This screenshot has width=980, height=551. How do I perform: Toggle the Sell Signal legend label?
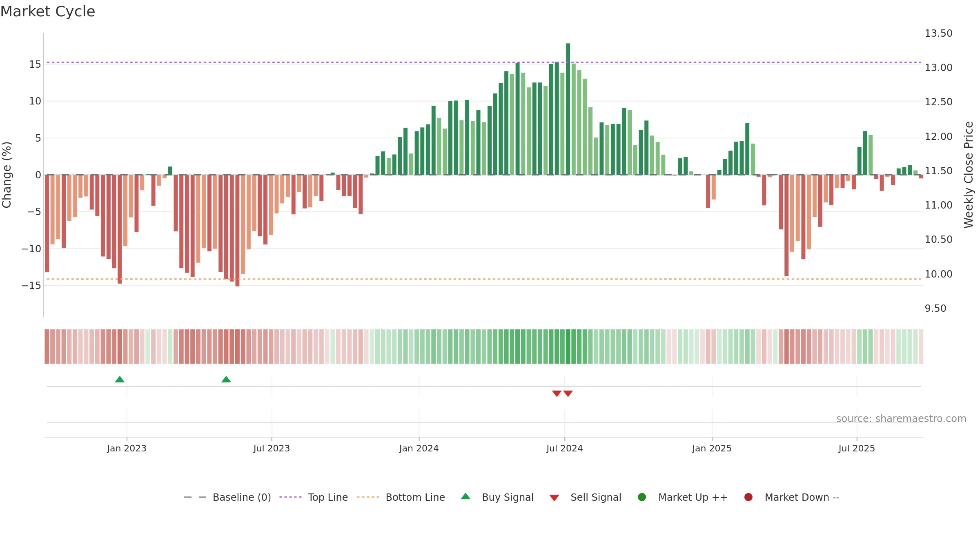pos(596,497)
